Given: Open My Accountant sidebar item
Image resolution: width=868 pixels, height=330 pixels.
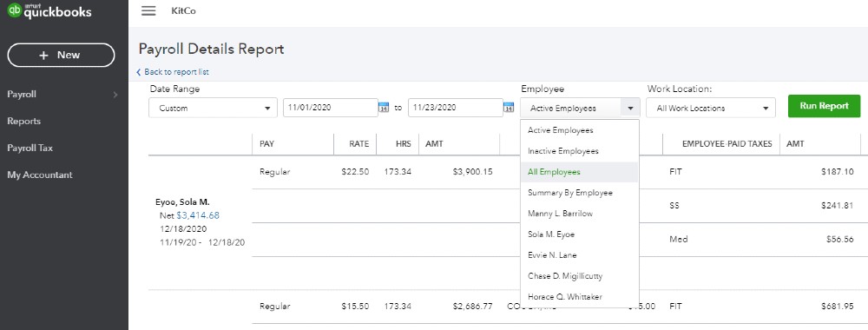Looking at the screenshot, I should 40,175.
